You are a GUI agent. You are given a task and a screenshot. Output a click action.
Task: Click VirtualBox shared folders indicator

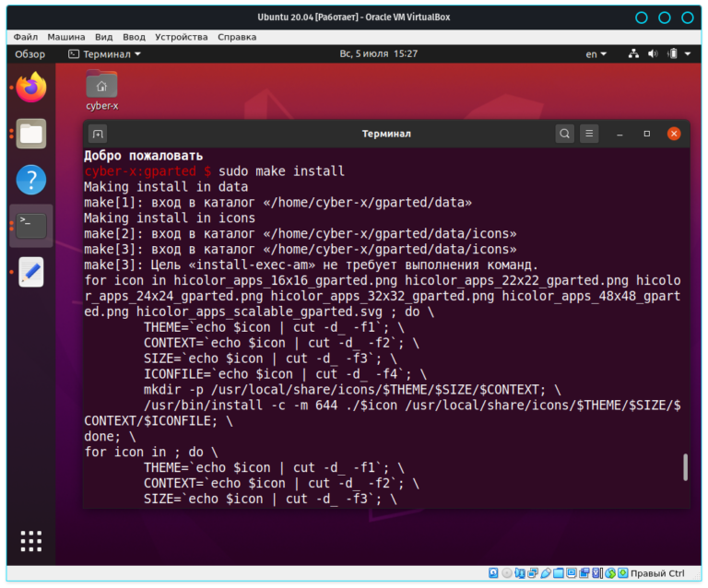[558, 573]
